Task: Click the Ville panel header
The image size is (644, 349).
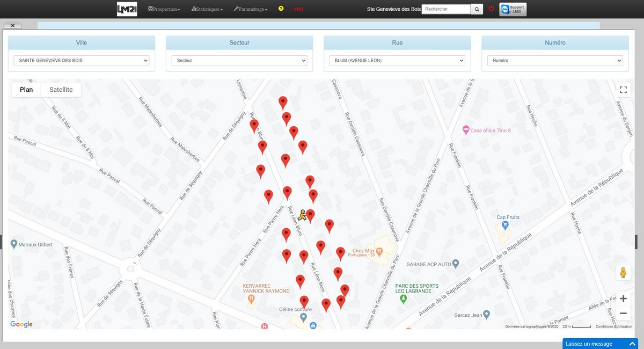Action: tap(82, 43)
